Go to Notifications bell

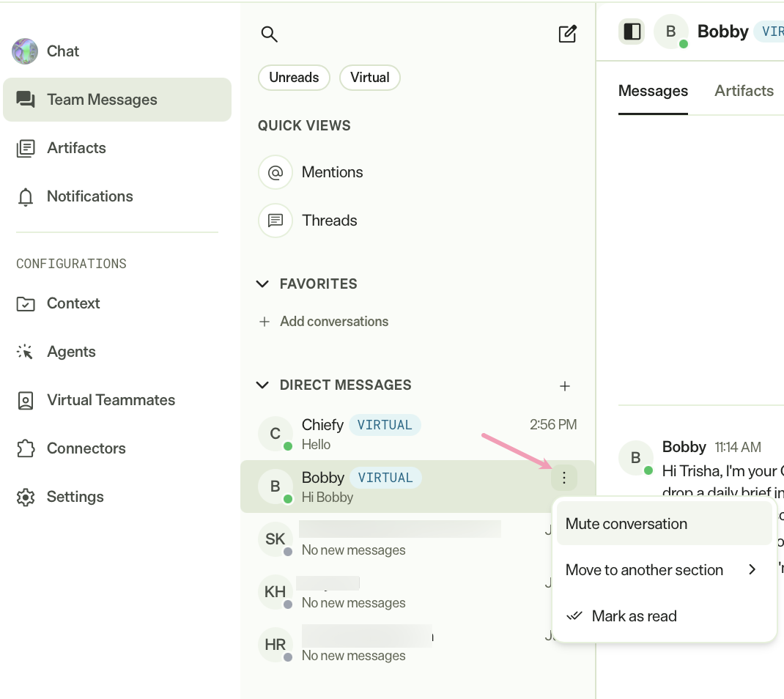tap(26, 196)
